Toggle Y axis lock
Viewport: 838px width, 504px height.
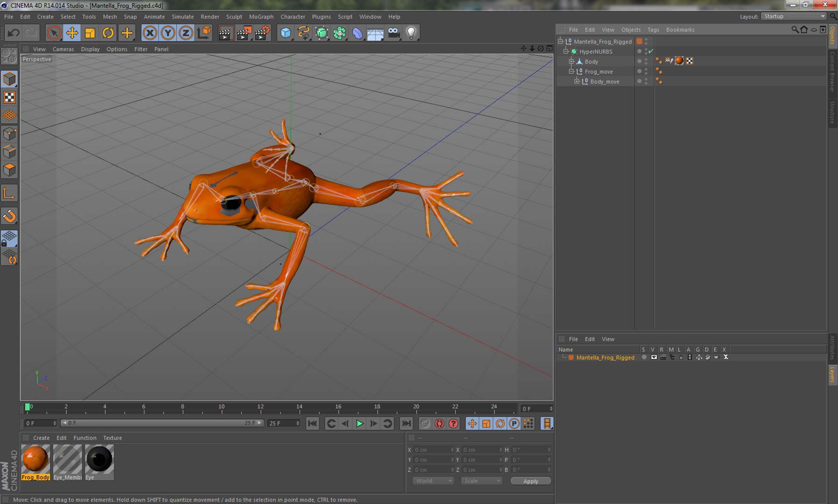pos(168,33)
